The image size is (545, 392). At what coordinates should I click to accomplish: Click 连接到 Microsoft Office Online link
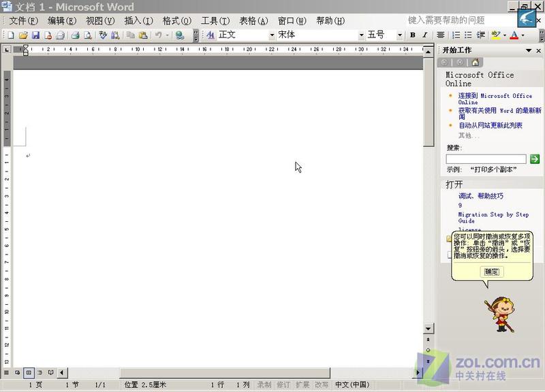click(495, 99)
